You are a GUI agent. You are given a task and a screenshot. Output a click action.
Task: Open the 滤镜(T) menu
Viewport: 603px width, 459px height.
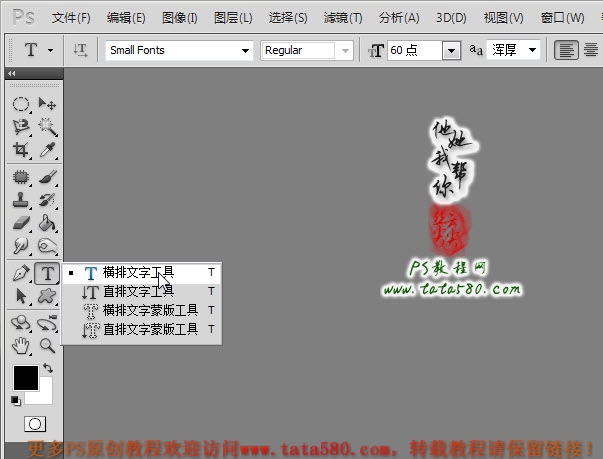(x=343, y=18)
